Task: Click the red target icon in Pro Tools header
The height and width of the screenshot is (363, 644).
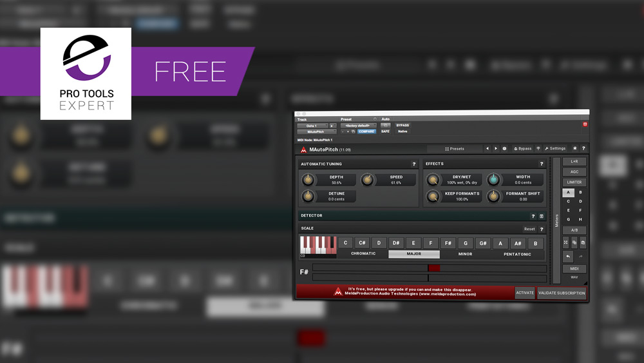Action: [x=585, y=124]
